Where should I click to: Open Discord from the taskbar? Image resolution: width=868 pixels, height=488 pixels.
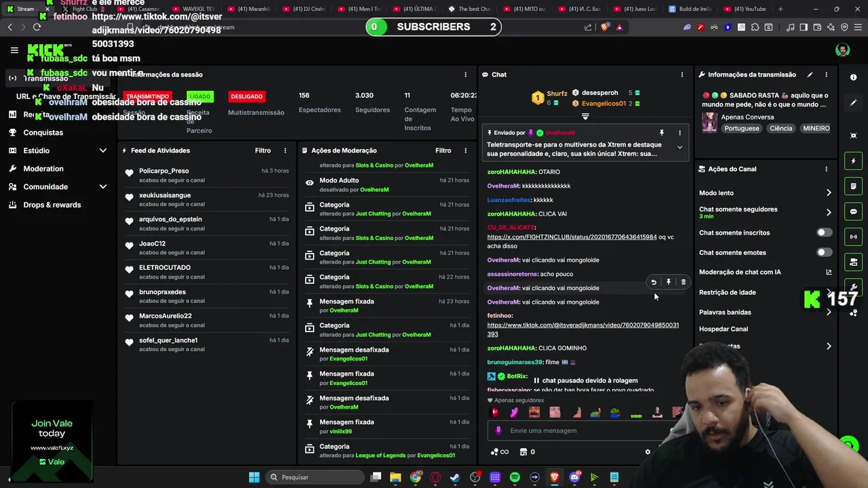(574, 477)
